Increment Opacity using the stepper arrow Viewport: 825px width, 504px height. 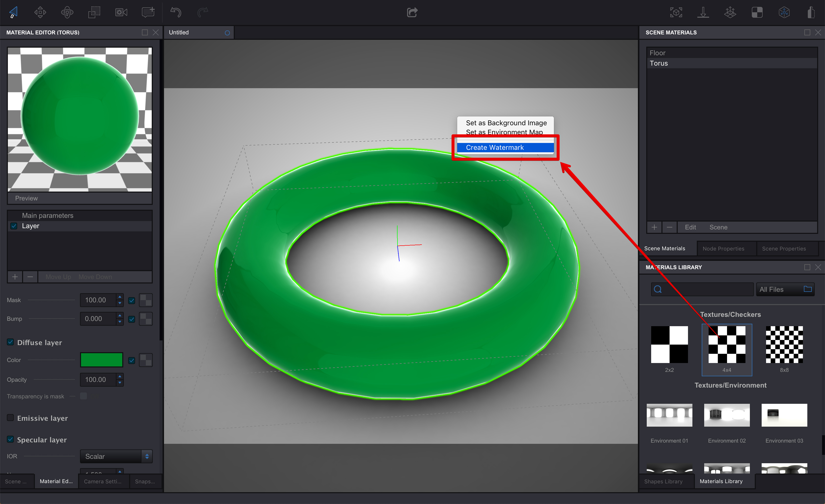[x=119, y=377]
